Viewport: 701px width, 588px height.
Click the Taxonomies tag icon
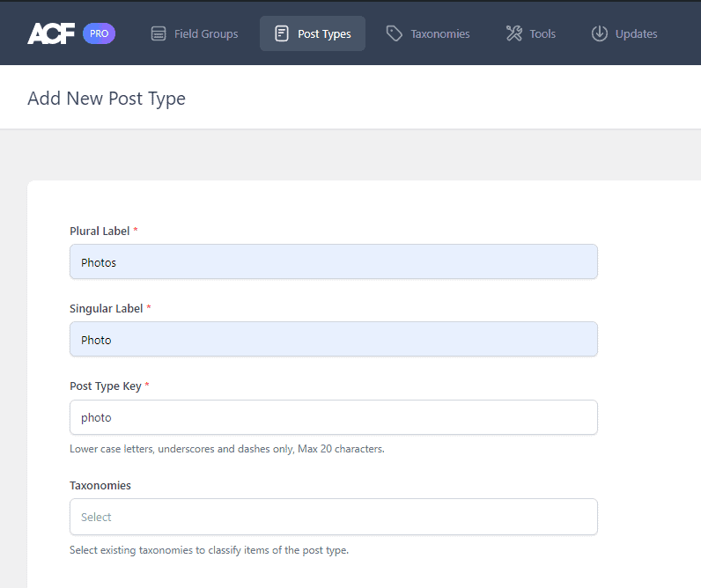pos(395,34)
